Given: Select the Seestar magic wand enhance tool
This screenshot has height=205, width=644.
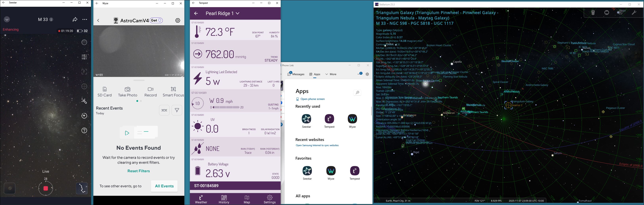Looking at the screenshot, I should (x=84, y=101).
